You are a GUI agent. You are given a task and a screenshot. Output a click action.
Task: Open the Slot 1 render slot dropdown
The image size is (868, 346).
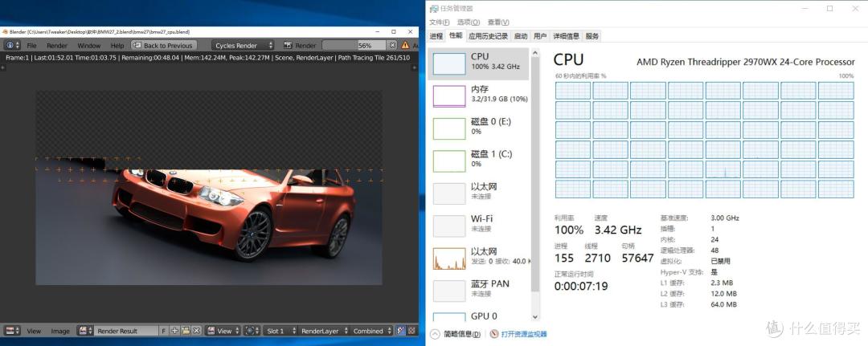click(x=280, y=331)
